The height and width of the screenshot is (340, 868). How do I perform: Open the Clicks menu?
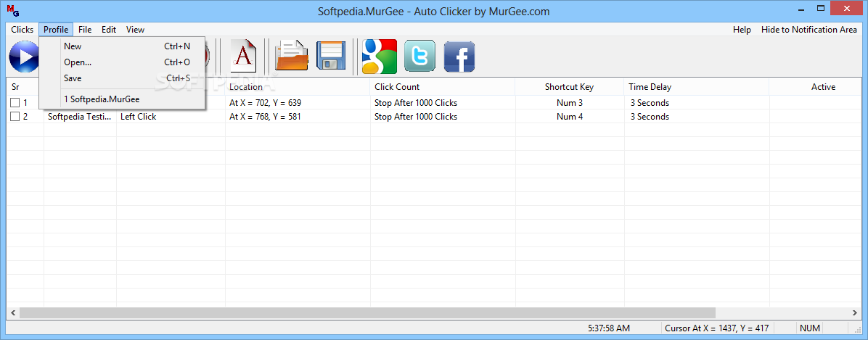(22, 30)
